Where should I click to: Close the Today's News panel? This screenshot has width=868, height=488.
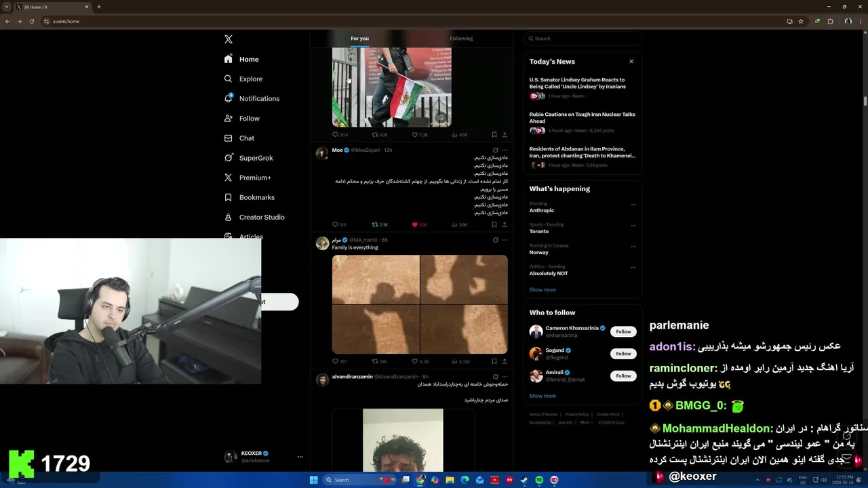click(x=631, y=61)
